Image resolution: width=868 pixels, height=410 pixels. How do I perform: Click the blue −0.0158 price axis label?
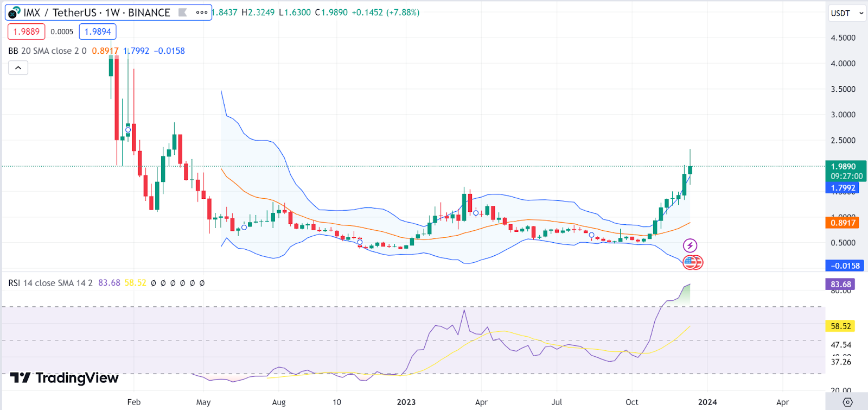pyautogui.click(x=844, y=266)
